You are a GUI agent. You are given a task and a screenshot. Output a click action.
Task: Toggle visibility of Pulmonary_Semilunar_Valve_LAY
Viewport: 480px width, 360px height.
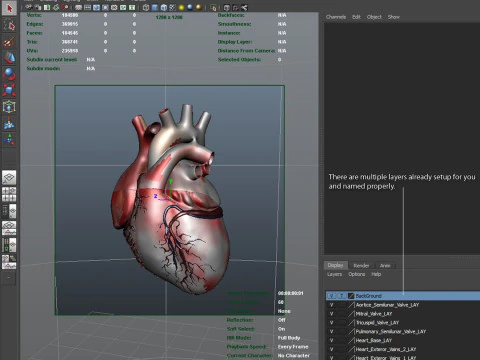point(331,331)
